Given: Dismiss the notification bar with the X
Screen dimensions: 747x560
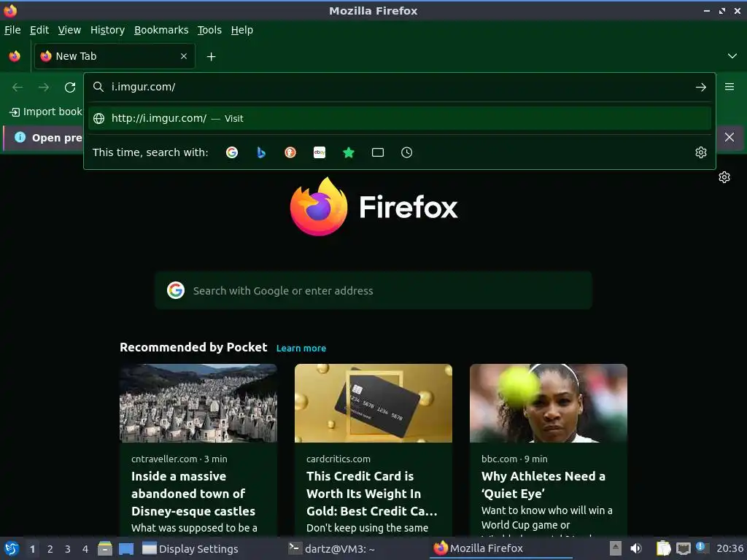Looking at the screenshot, I should 729,138.
